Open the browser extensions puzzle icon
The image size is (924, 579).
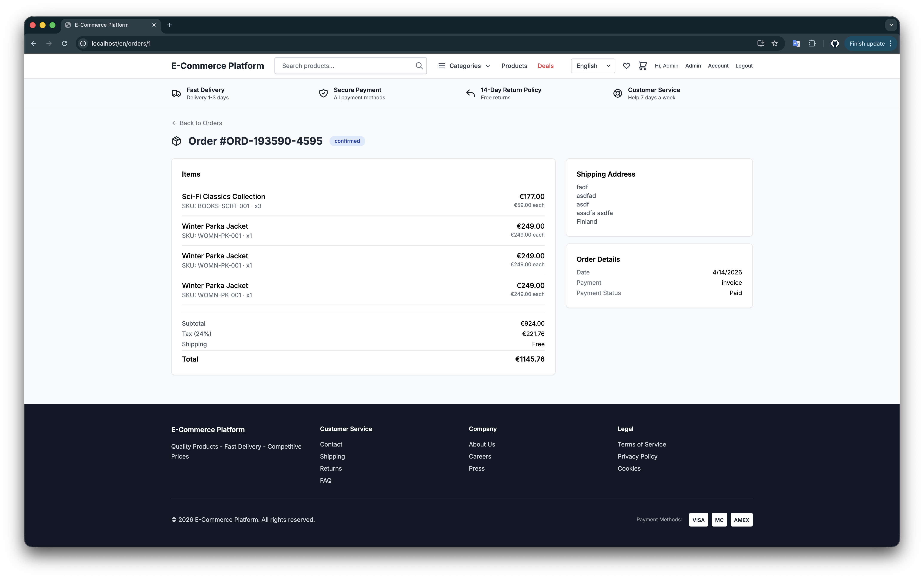click(812, 44)
